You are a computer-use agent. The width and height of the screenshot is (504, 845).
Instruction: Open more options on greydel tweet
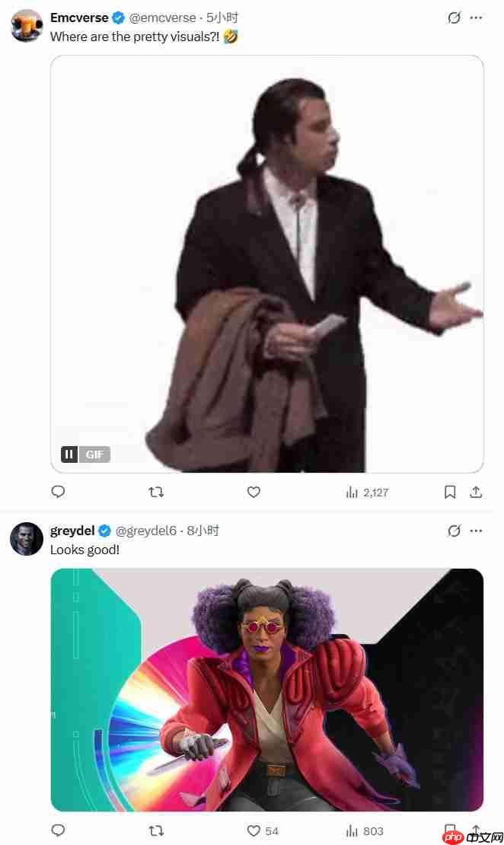[x=476, y=531]
